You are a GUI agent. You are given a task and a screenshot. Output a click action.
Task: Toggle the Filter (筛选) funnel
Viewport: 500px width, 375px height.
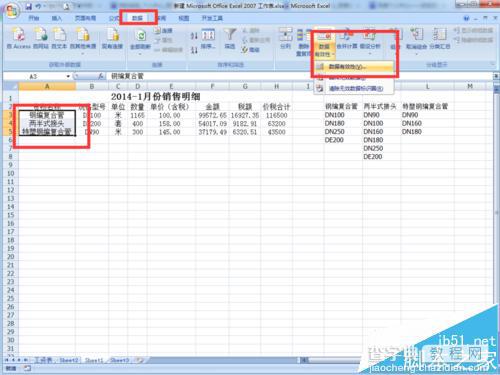[230, 39]
